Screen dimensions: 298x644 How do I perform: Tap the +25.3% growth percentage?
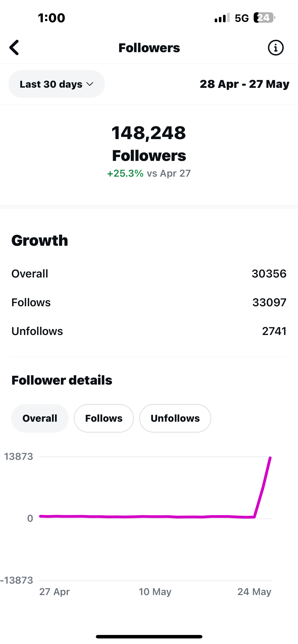[x=125, y=173]
